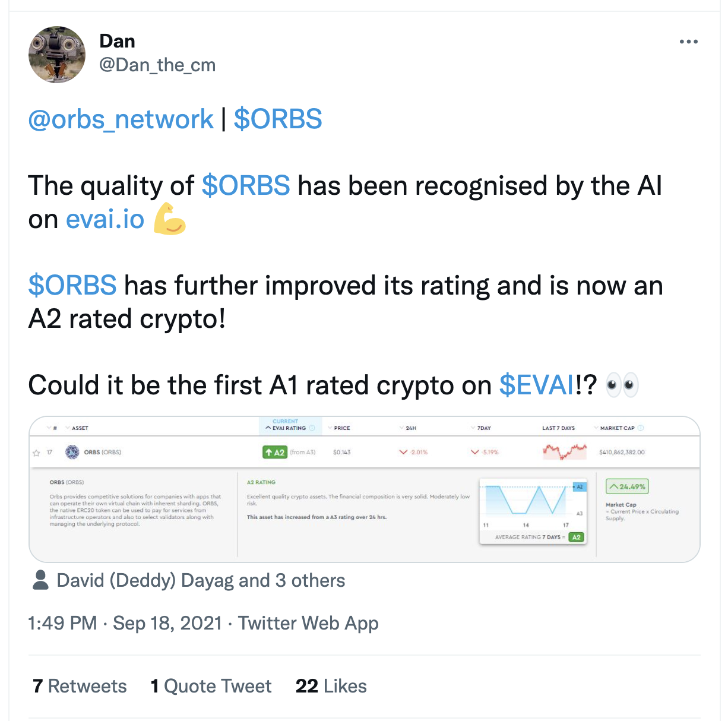Open the three-dot more options menu

click(688, 42)
